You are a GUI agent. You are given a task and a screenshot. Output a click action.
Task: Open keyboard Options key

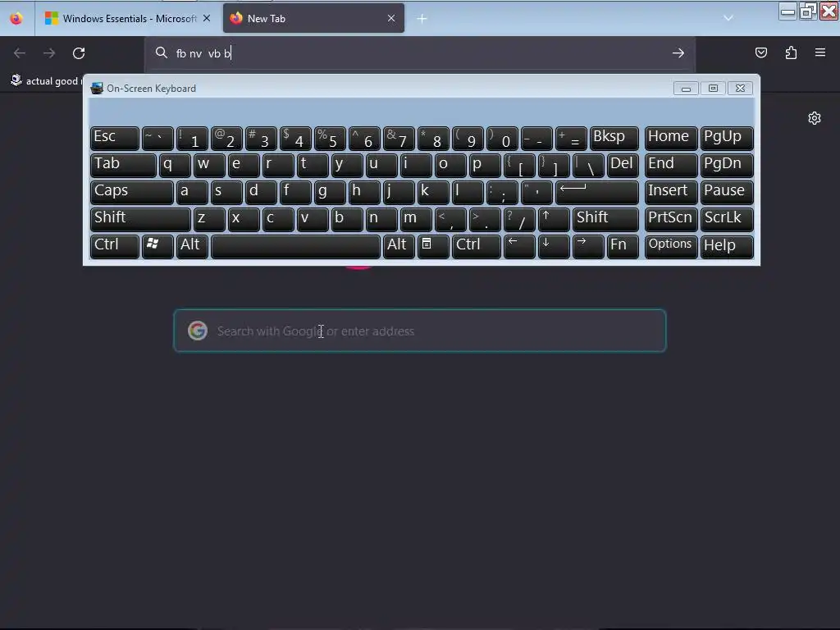(671, 246)
